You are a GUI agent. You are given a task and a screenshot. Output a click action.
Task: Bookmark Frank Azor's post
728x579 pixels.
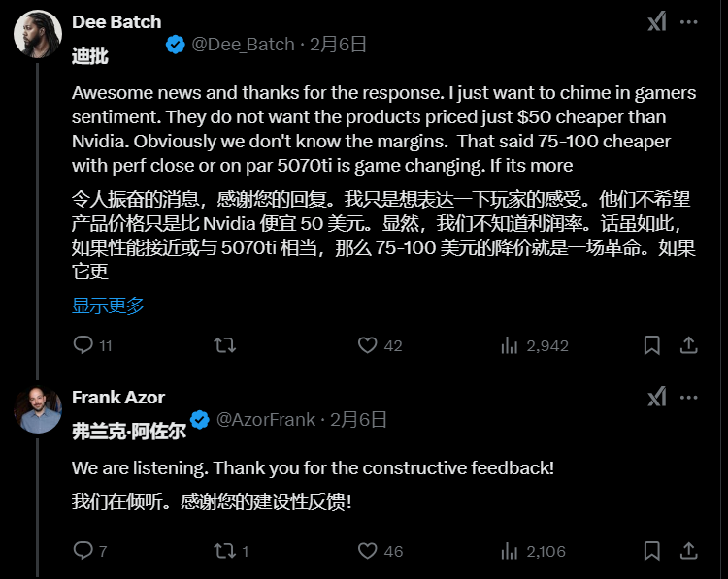(653, 551)
